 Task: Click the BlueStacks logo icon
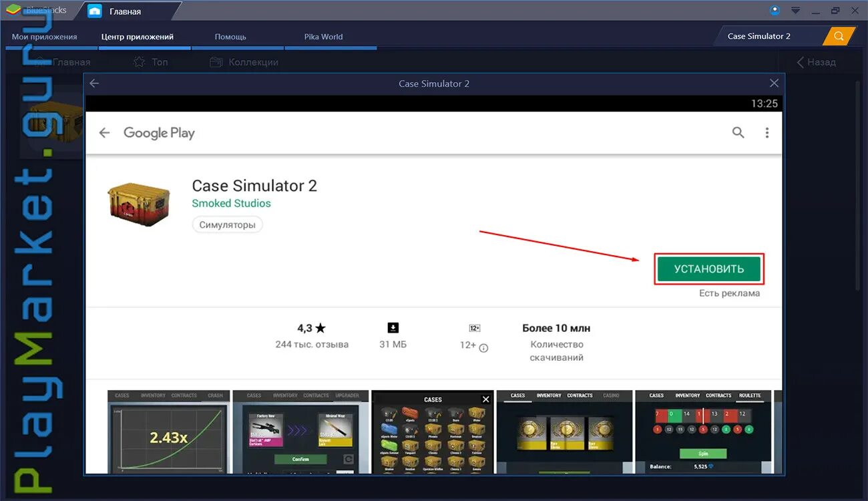click(13, 10)
